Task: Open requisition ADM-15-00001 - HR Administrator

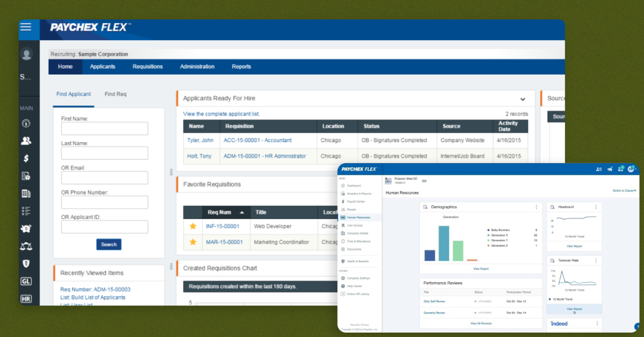Action: [x=265, y=156]
